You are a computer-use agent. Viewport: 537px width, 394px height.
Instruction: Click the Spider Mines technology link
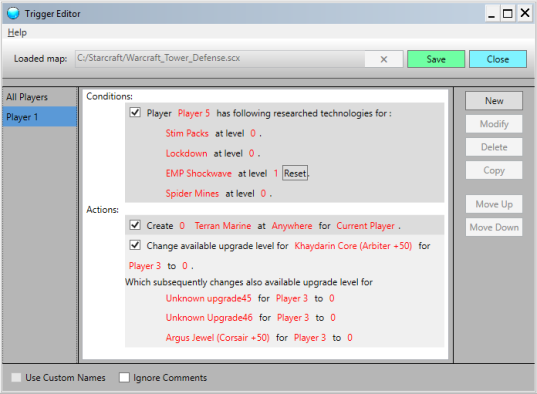pyautogui.click(x=192, y=194)
